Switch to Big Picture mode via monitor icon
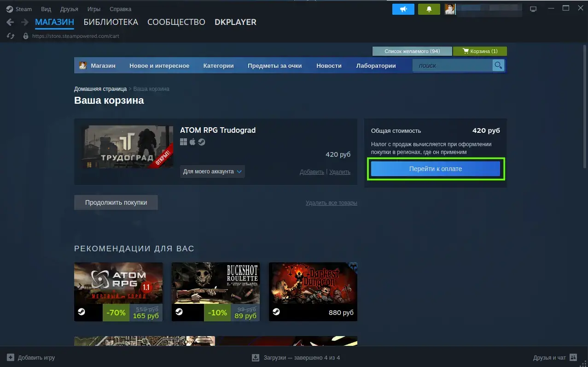 pos(533,9)
